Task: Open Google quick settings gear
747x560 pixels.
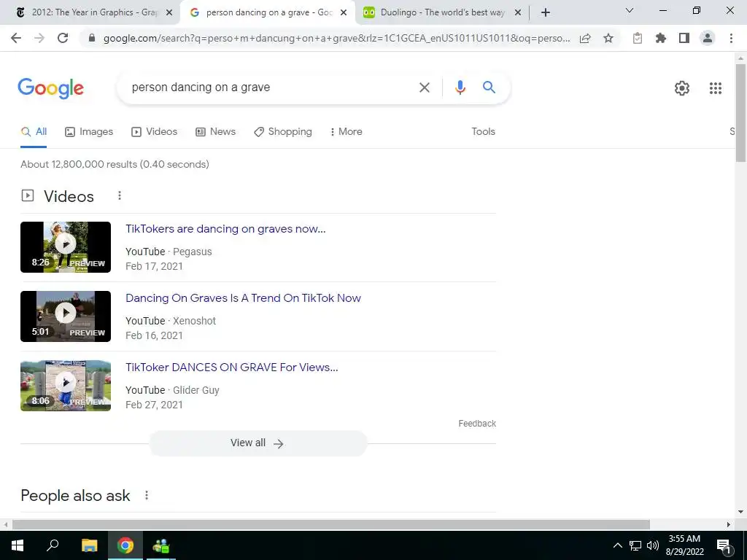Action: 682,88
